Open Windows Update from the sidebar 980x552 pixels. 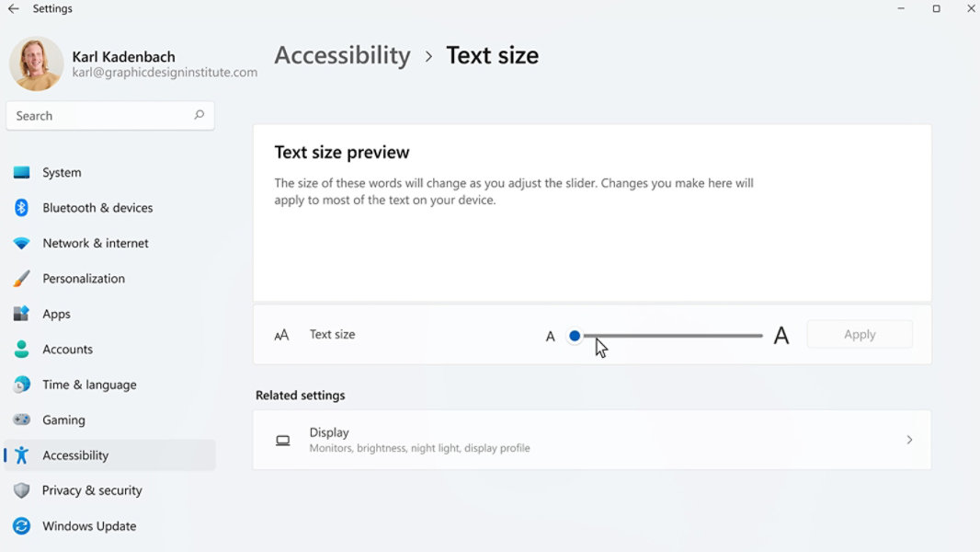point(88,525)
